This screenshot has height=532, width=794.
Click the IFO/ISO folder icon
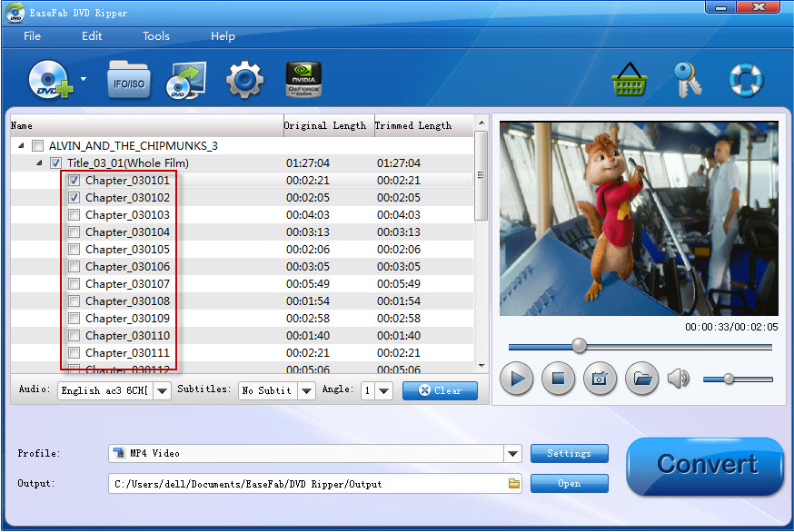129,80
